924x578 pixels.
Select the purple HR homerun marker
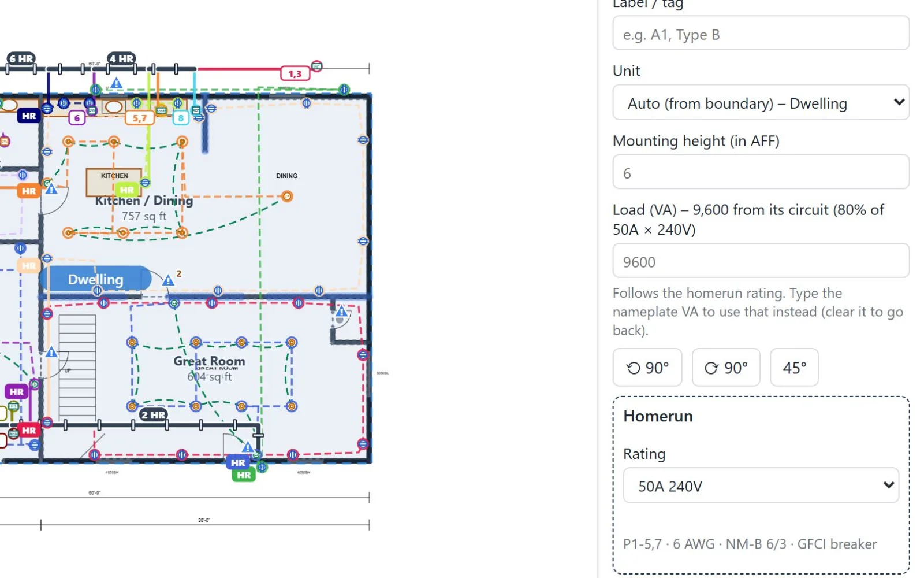click(x=16, y=392)
